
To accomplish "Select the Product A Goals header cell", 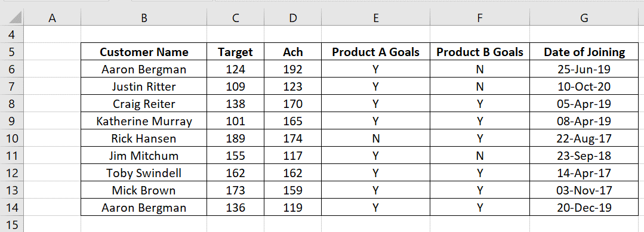I will 376,52.
